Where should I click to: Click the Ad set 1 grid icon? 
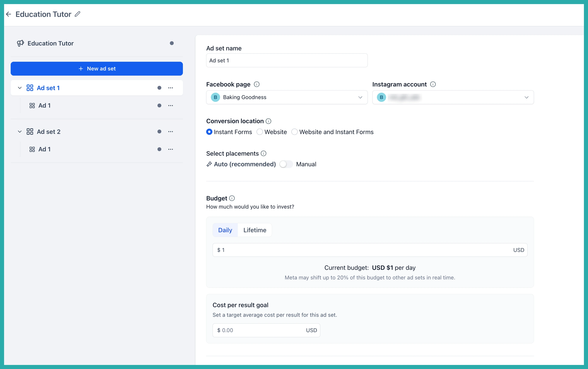click(30, 88)
